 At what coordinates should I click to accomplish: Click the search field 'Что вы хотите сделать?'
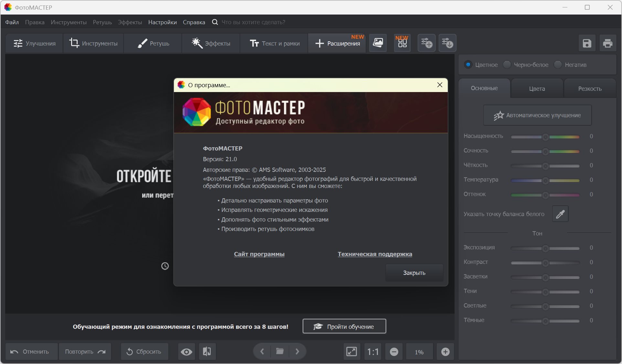click(253, 22)
